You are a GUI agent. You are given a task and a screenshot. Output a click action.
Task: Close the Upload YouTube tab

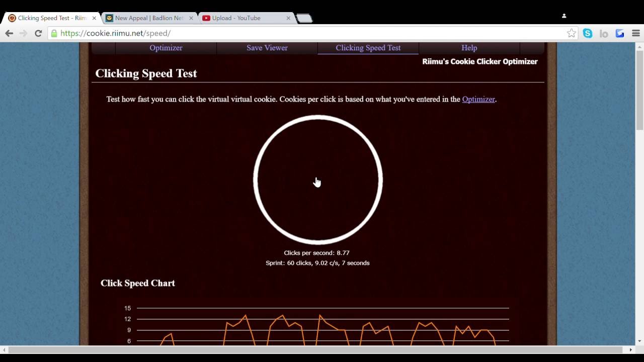click(288, 18)
